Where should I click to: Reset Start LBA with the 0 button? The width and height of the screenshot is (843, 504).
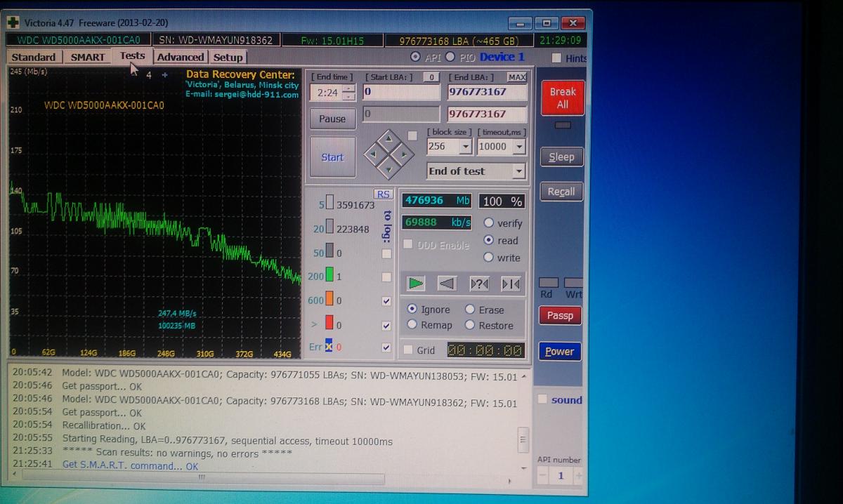click(x=431, y=77)
